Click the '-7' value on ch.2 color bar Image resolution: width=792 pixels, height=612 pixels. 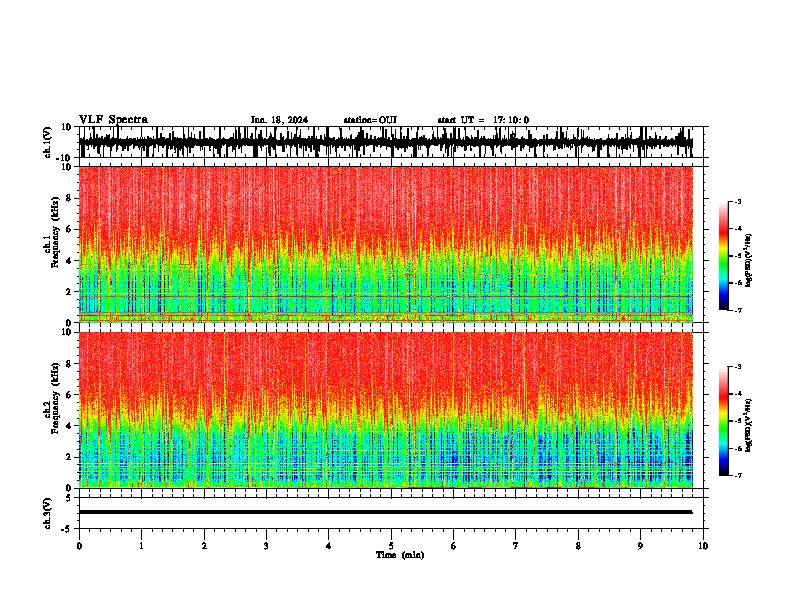pyautogui.click(x=737, y=475)
